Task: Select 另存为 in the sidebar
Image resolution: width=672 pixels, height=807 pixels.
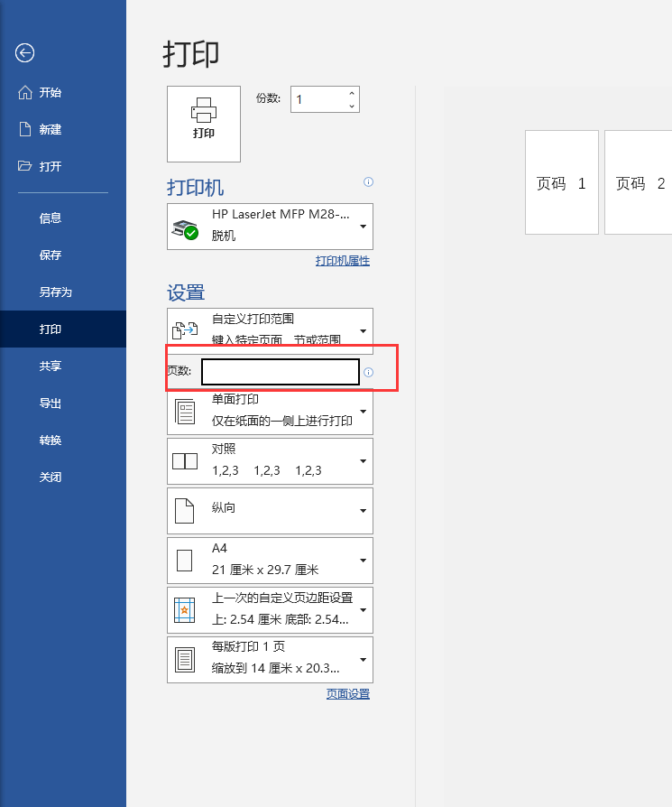Action: click(63, 292)
